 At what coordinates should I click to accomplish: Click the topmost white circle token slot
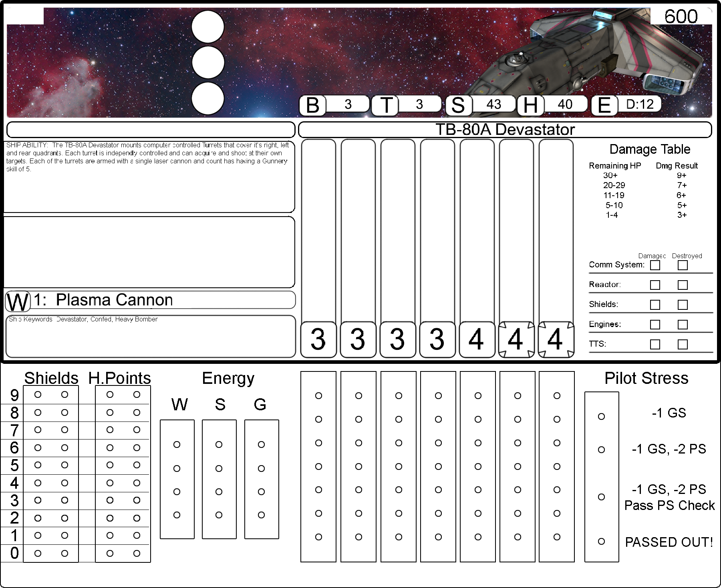(x=208, y=27)
